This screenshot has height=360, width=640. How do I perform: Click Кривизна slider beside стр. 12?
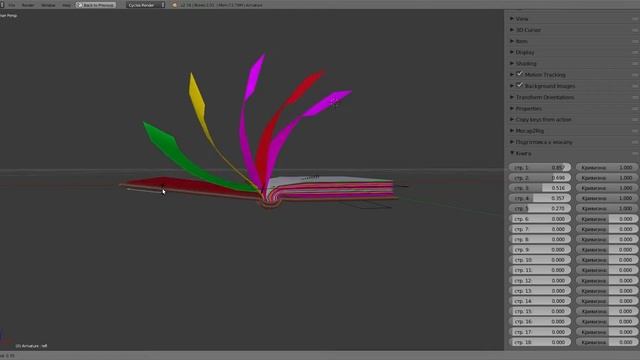[607, 281]
